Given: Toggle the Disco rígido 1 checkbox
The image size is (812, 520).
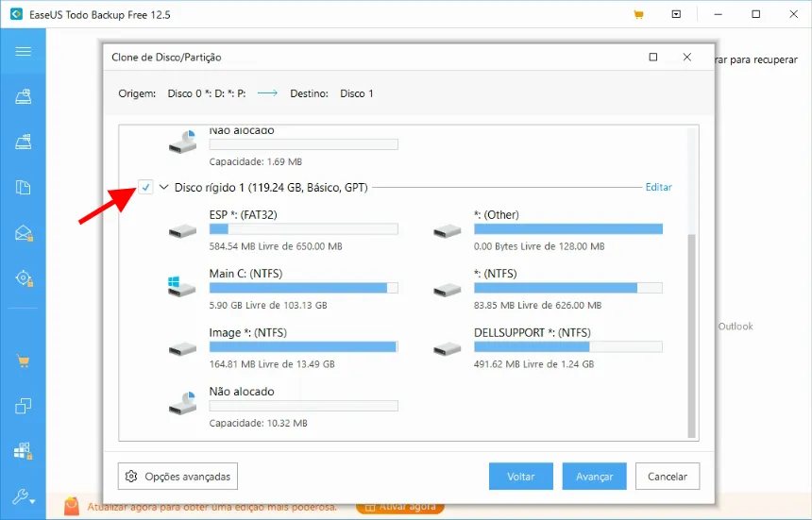Looking at the screenshot, I should coord(146,187).
